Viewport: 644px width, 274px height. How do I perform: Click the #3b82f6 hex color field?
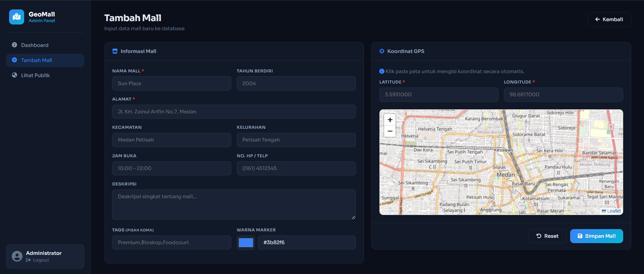point(307,242)
